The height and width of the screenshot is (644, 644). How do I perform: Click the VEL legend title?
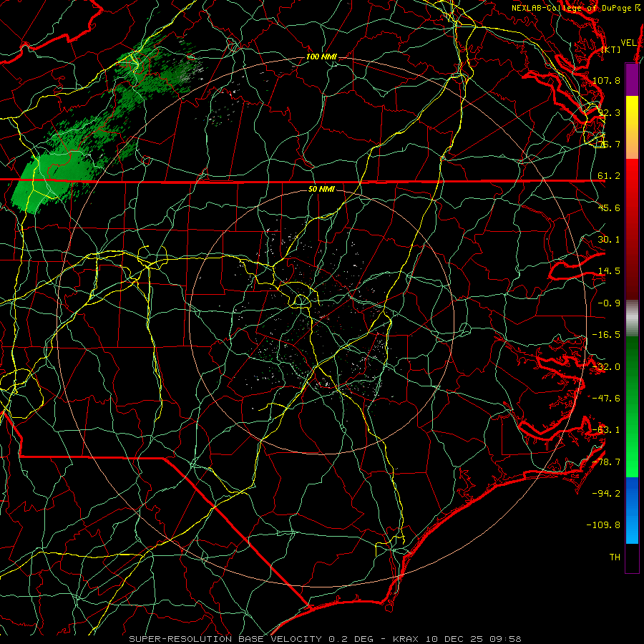pyautogui.click(x=628, y=43)
